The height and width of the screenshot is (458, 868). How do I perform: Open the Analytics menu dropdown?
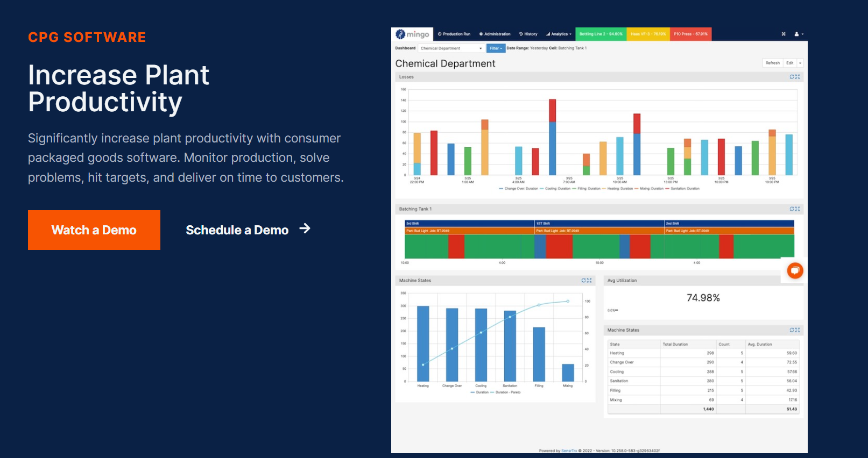click(x=559, y=34)
